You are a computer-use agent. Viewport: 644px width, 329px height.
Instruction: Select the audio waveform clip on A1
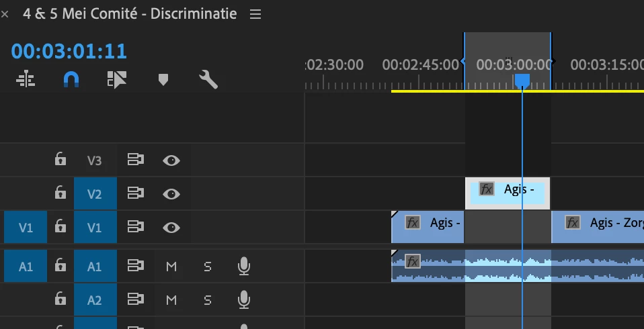coord(518,267)
